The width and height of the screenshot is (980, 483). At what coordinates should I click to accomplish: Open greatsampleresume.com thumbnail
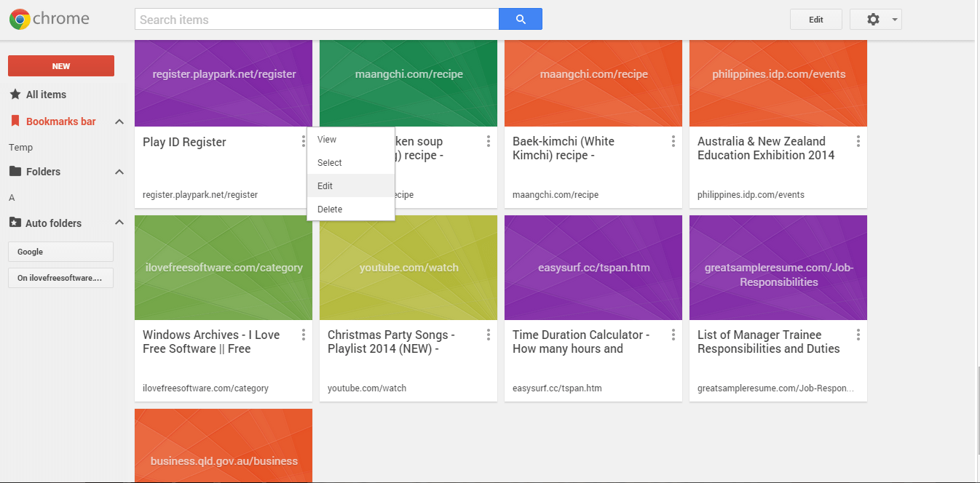click(x=778, y=268)
